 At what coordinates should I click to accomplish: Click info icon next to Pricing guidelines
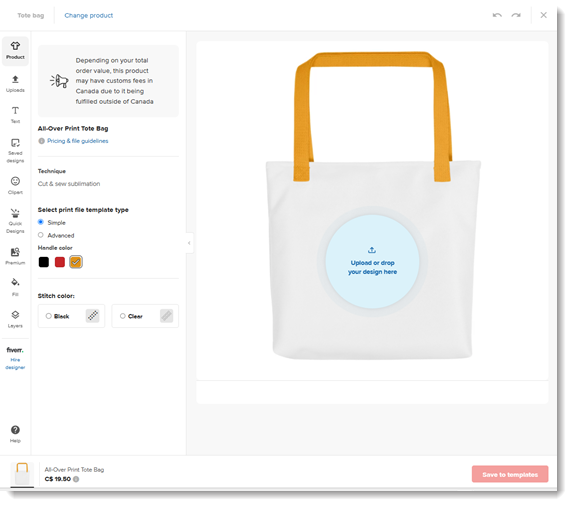coord(42,141)
